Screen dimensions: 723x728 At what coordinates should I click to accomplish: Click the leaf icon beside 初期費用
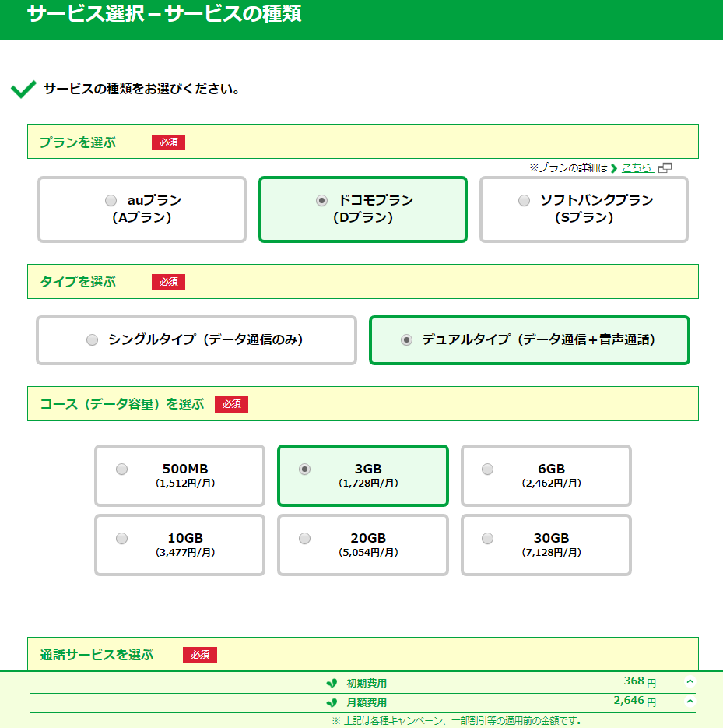coord(332,683)
